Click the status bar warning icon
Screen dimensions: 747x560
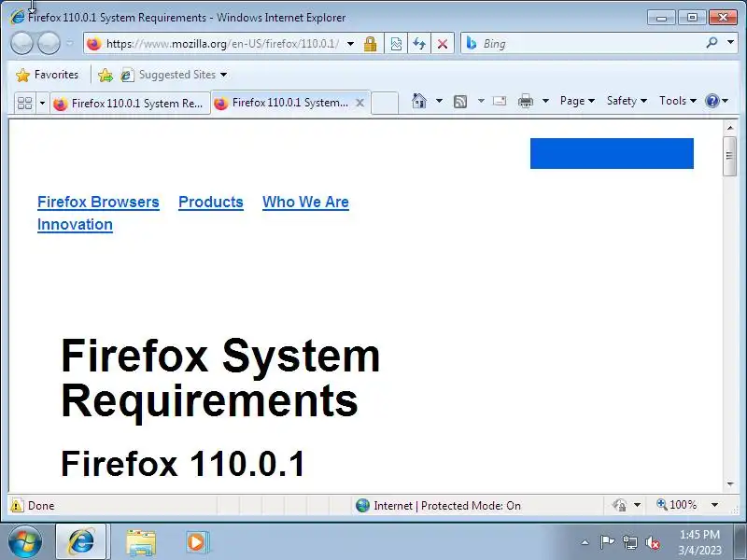pos(17,505)
